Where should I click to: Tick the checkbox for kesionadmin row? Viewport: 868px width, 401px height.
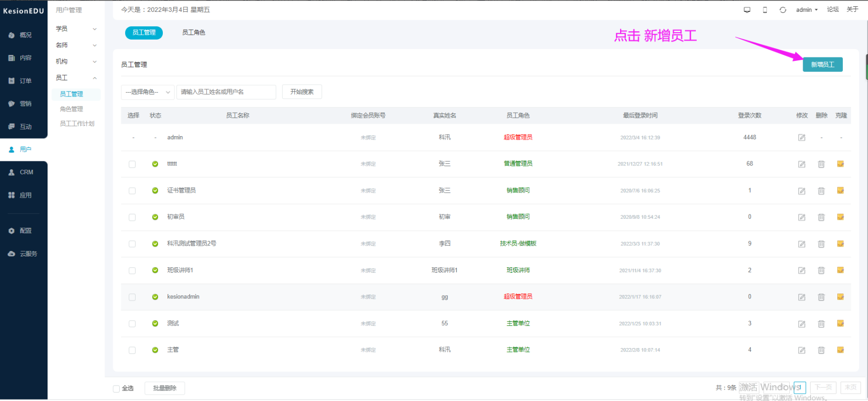(132, 297)
